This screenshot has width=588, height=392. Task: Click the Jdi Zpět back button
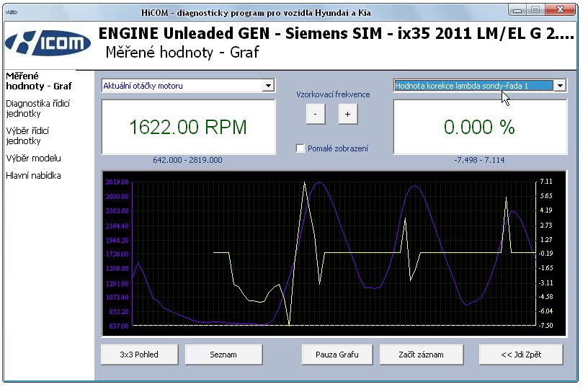click(x=522, y=355)
